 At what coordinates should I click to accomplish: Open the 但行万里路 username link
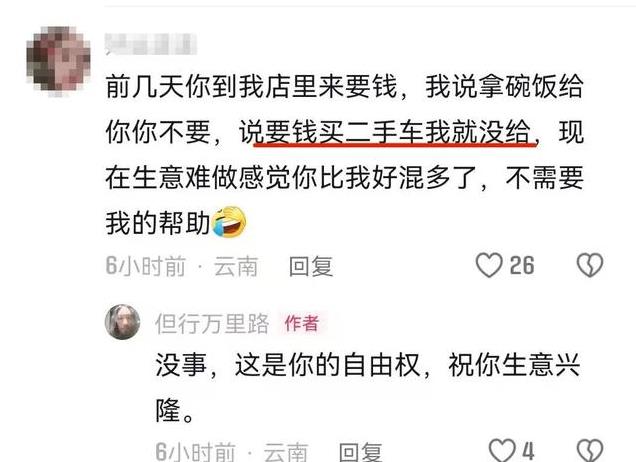tap(212, 324)
